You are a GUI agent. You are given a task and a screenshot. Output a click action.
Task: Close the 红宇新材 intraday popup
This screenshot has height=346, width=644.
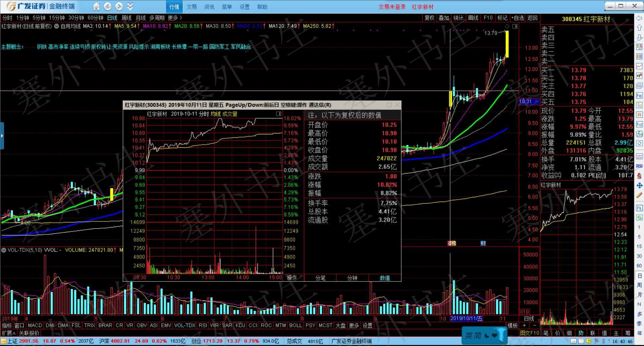coord(397,105)
